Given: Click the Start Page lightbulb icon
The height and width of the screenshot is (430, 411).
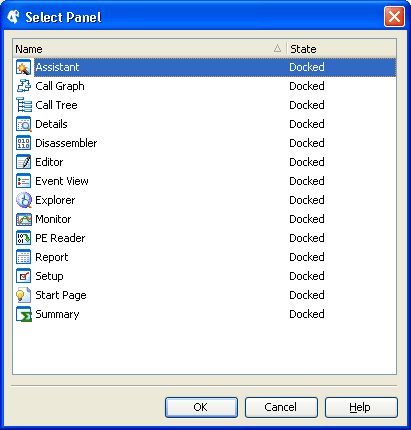Looking at the screenshot, I should pos(24,295).
